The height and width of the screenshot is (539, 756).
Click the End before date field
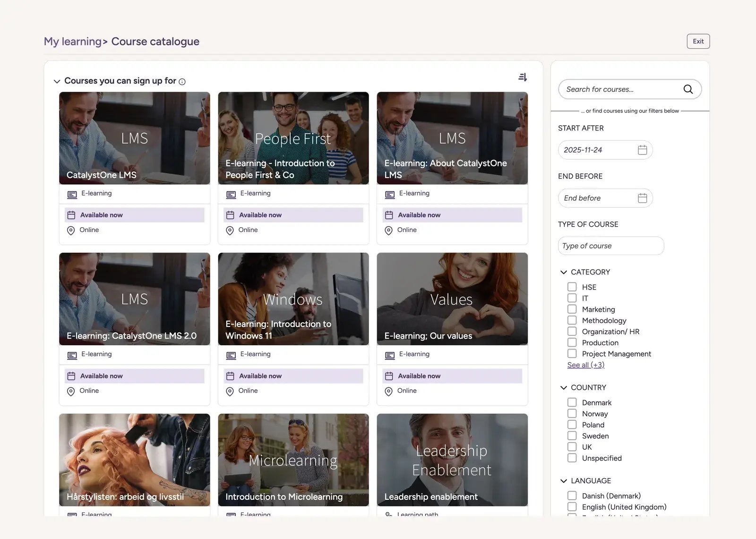click(x=605, y=198)
